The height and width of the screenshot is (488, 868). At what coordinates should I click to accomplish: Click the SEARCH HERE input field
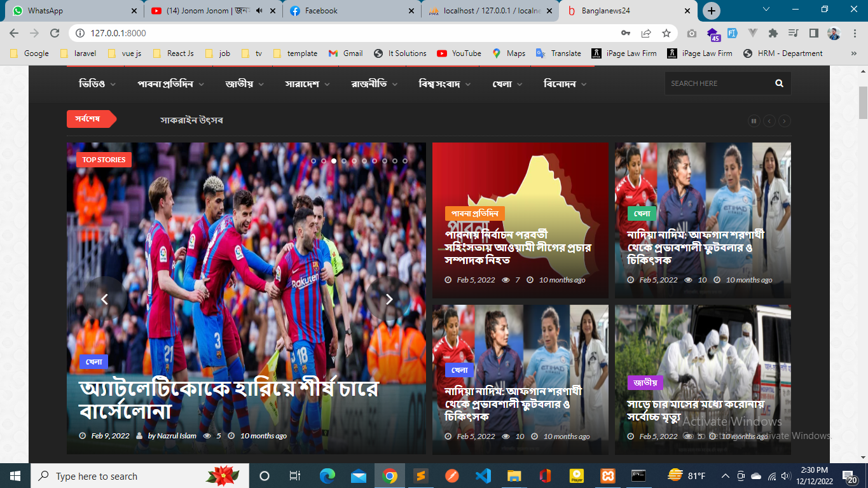[719, 83]
